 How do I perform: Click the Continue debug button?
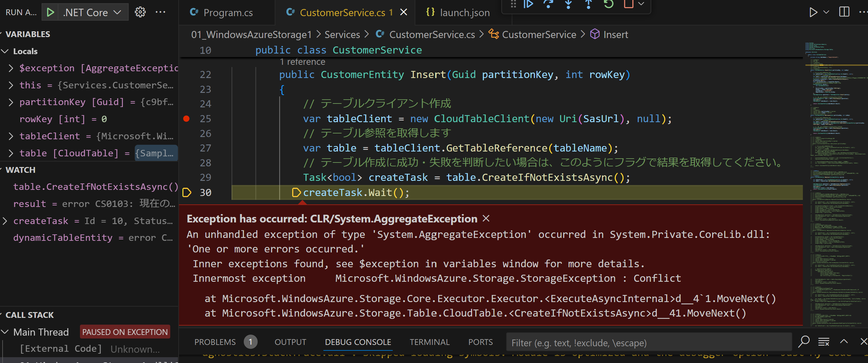click(528, 4)
